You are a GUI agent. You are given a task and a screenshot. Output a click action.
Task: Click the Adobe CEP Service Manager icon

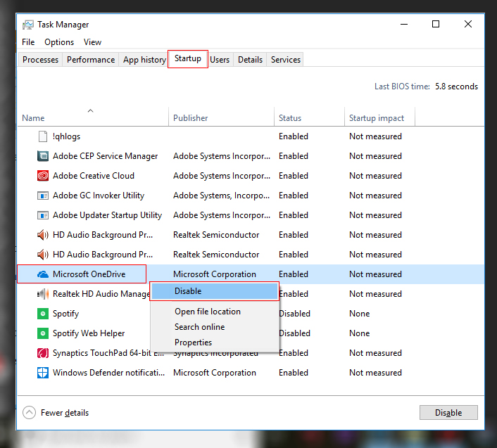click(43, 156)
